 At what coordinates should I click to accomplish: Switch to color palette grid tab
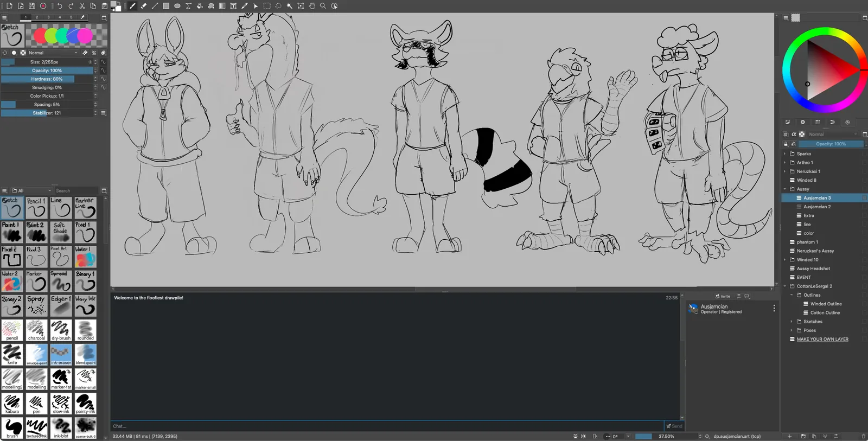(x=818, y=122)
